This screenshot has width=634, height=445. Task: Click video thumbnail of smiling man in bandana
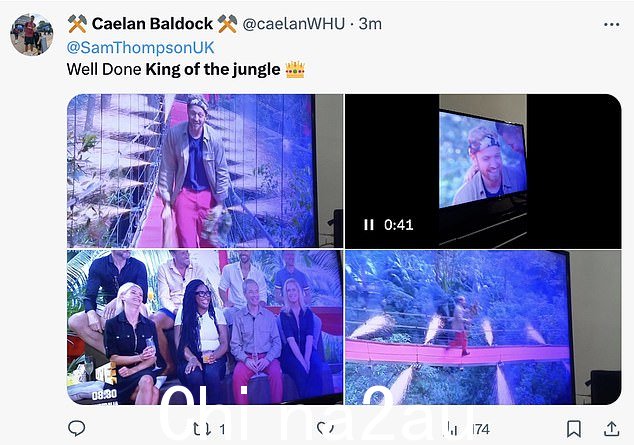(x=483, y=171)
